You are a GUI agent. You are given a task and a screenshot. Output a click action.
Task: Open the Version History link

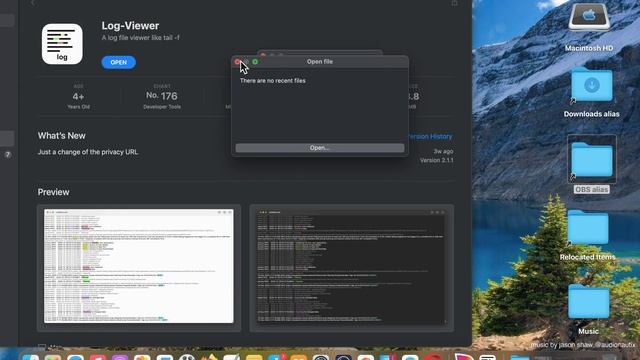pos(430,136)
